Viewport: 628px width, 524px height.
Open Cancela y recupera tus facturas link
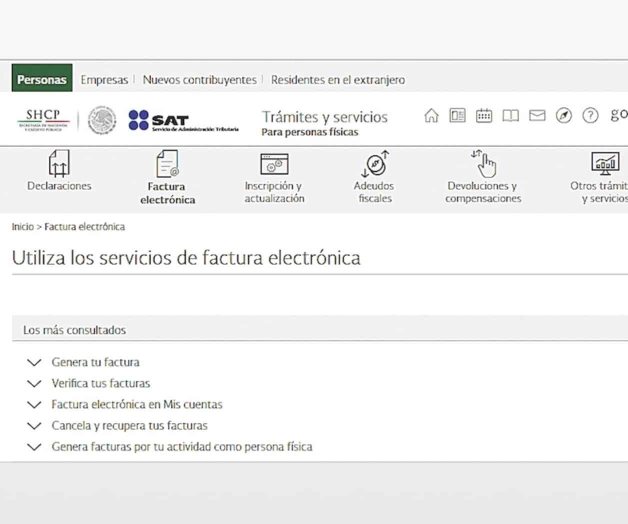(x=129, y=425)
